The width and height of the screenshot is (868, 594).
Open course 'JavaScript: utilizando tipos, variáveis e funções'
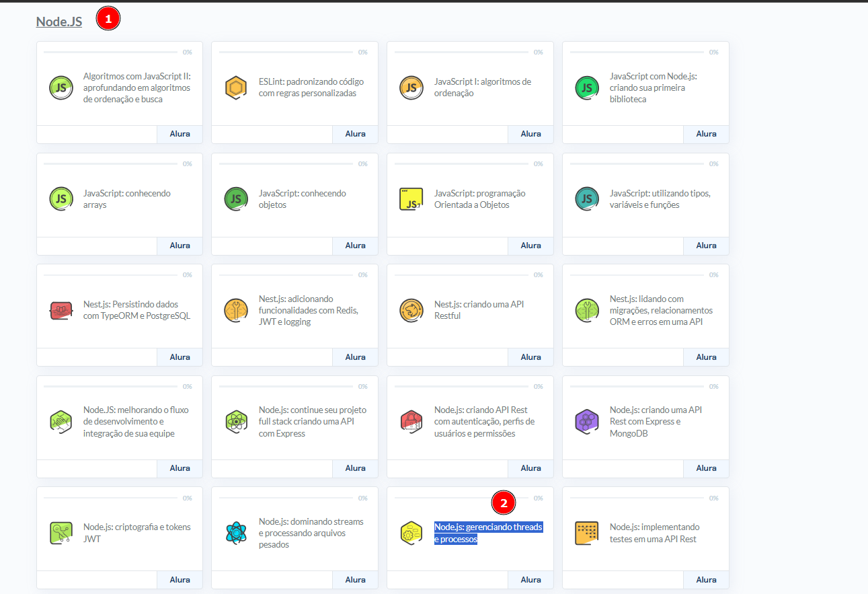(x=660, y=199)
